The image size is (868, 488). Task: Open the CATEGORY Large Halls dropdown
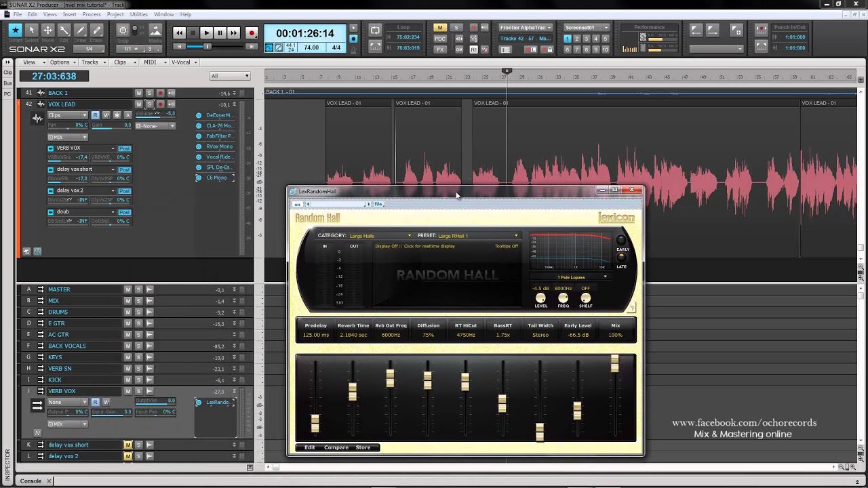coord(380,236)
